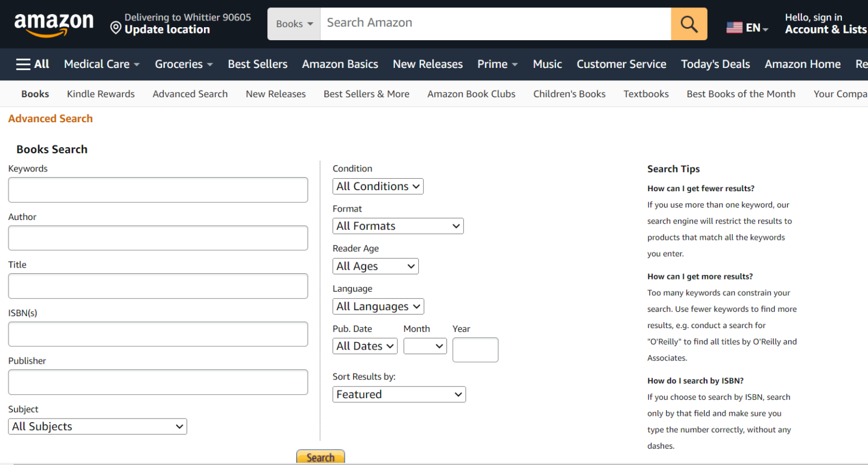Switch to Children's Books section
Image resolution: width=868 pixels, height=465 pixels.
click(569, 94)
